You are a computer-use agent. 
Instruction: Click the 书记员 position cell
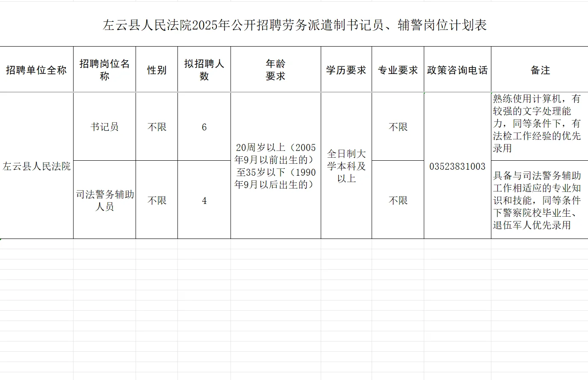click(x=105, y=127)
